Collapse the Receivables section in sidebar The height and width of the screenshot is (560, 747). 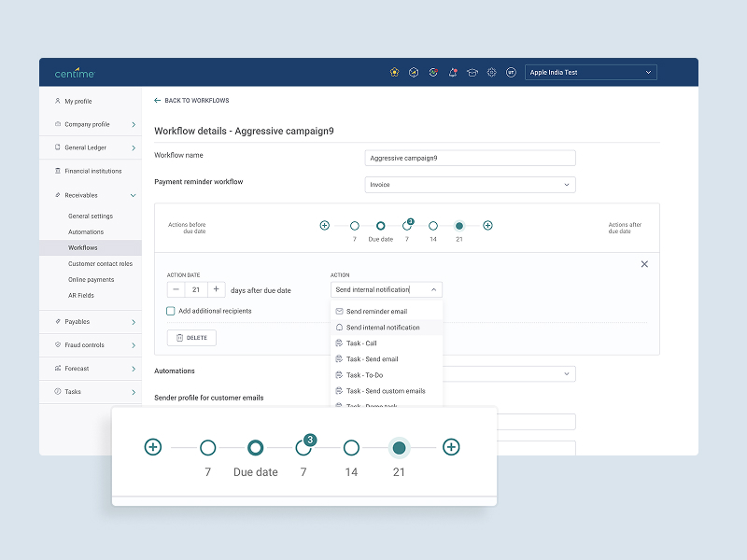134,195
